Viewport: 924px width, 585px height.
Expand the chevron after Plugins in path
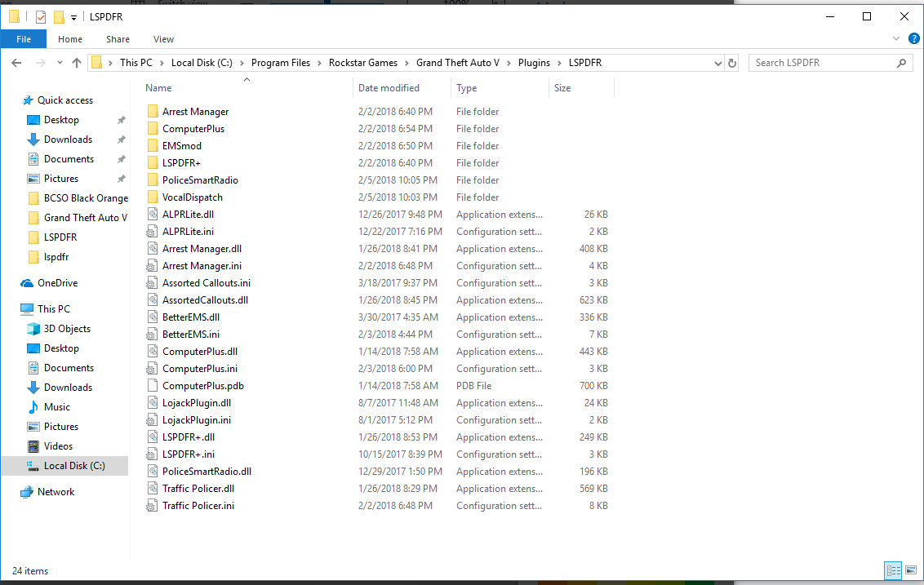coord(559,63)
